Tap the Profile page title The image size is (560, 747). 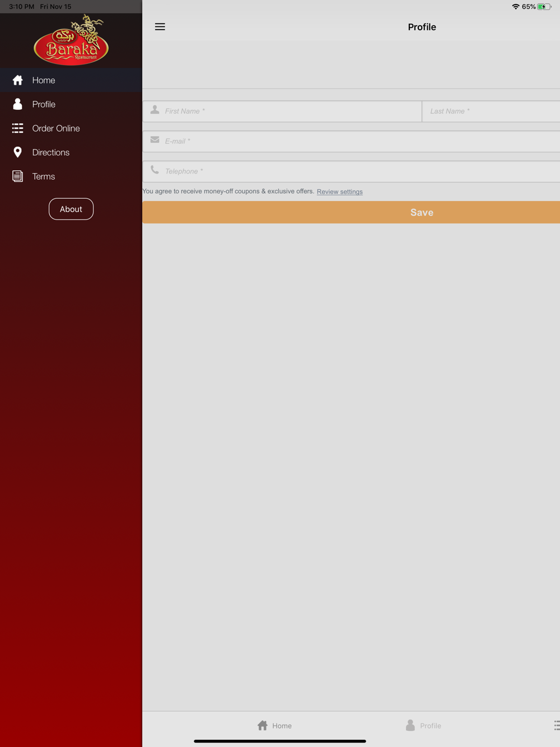coord(422,27)
